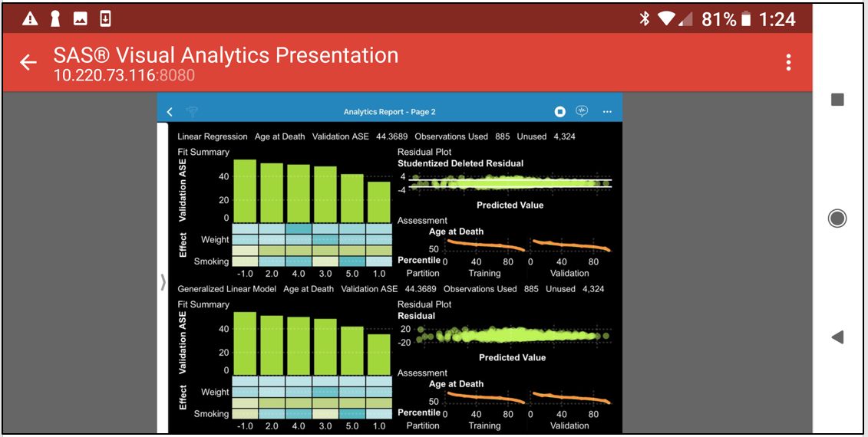Tap the battery status icon
Image resolution: width=868 pixels, height=437 pixels.
747,19
